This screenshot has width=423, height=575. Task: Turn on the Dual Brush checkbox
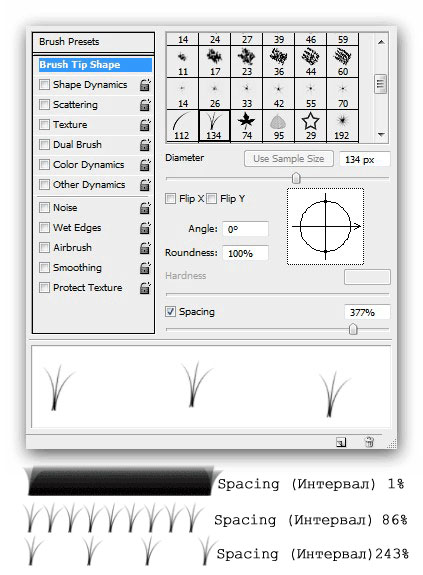tap(44, 144)
